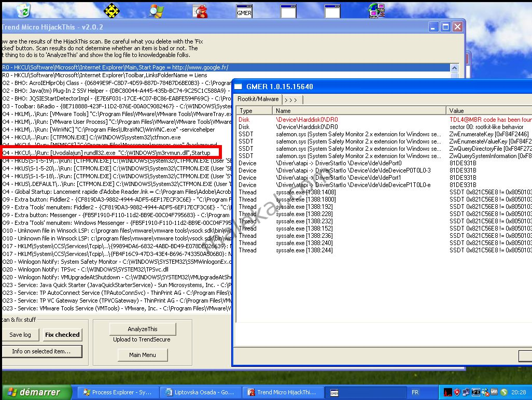
Task: Click the Windows Messenger tray icon
Action: tap(485, 392)
